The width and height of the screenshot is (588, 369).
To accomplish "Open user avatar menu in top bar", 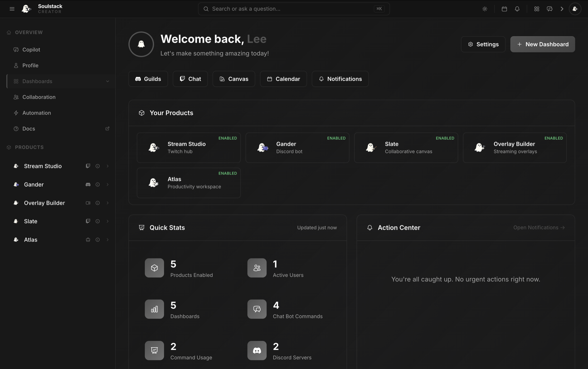I will coord(575,9).
